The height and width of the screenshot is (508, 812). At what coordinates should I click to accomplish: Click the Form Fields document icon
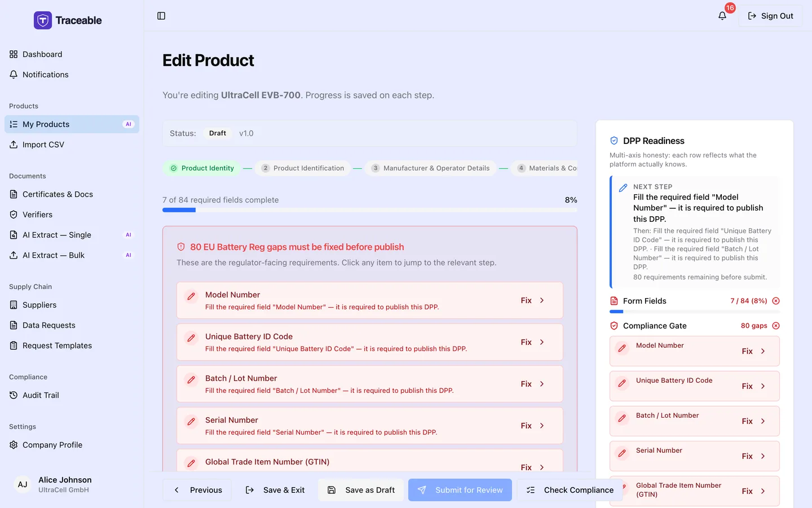click(614, 301)
